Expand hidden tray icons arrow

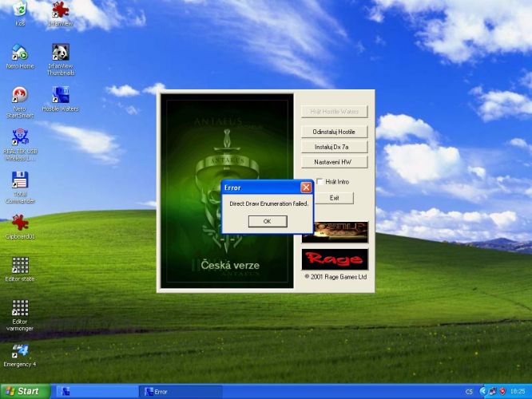coord(482,391)
